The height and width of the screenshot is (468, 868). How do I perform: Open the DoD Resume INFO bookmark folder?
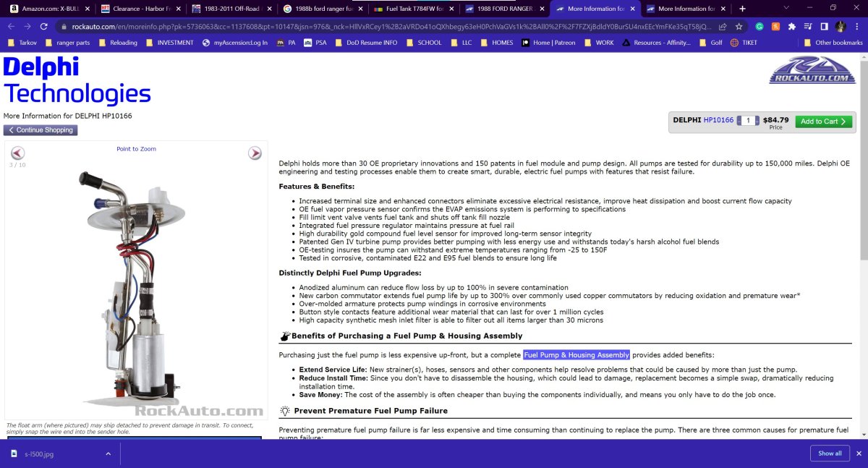coord(366,43)
